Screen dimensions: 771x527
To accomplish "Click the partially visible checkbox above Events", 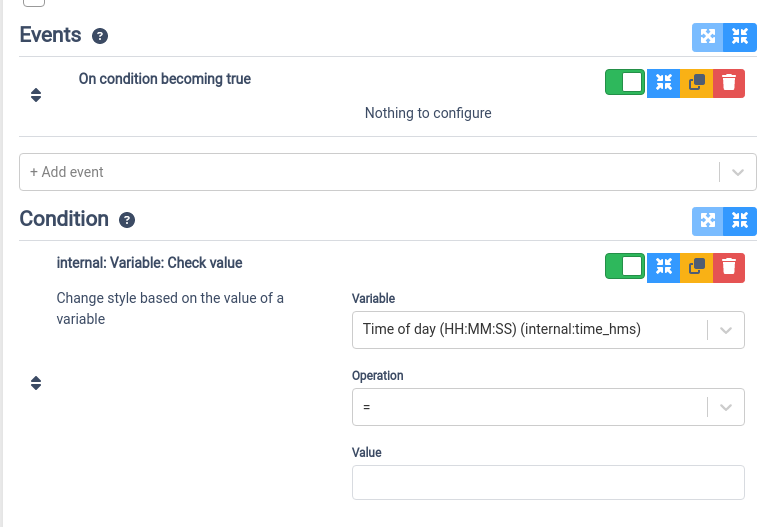I will 34,2.
